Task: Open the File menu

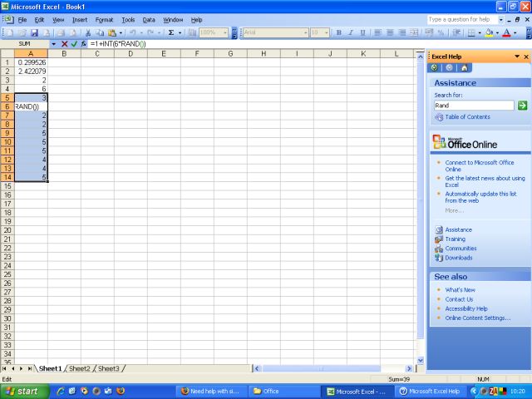Action: point(22,20)
